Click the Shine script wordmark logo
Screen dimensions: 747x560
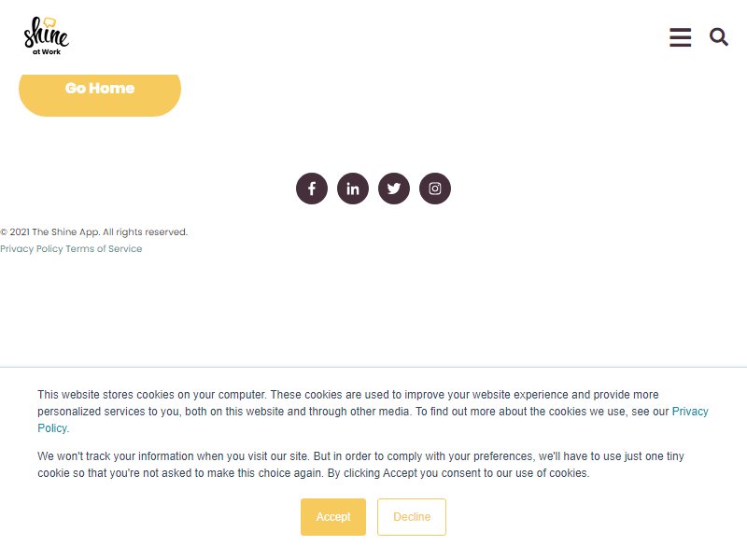46,34
